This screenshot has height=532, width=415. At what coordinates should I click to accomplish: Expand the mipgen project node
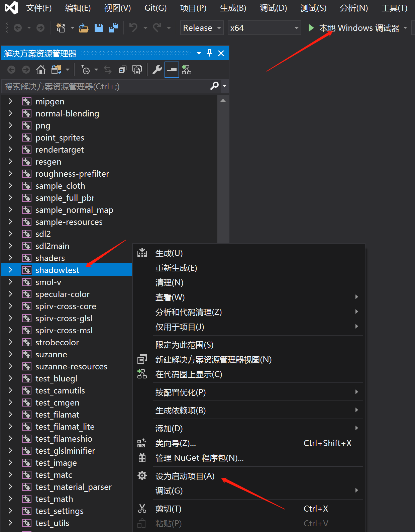click(10, 101)
